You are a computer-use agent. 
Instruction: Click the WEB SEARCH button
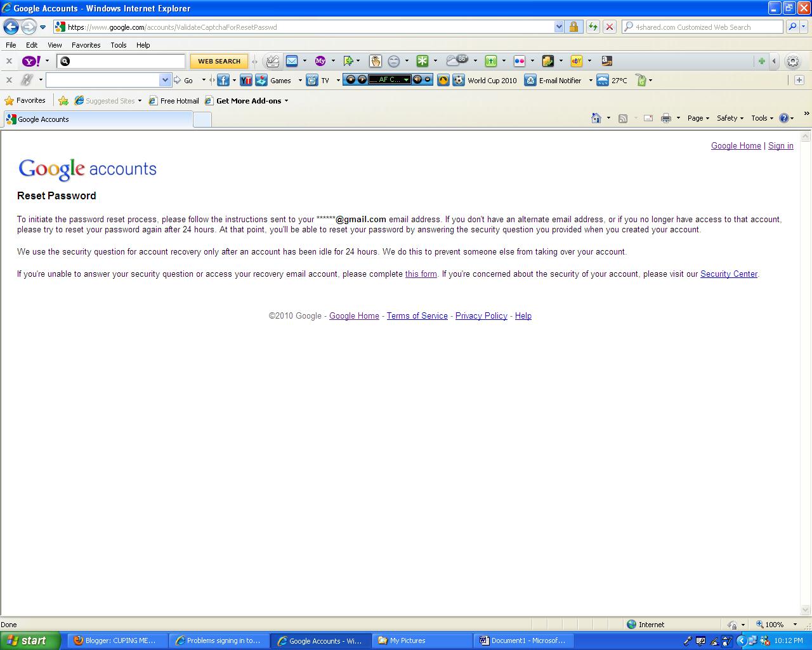tap(219, 61)
